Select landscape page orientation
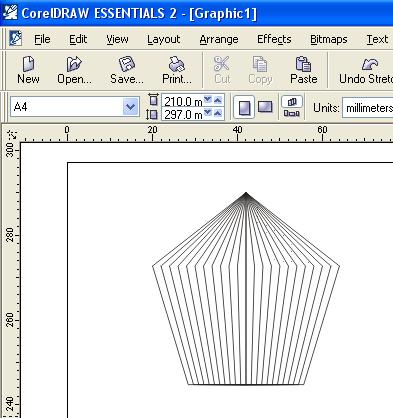Viewport: 393px width, 418px height. [265, 107]
